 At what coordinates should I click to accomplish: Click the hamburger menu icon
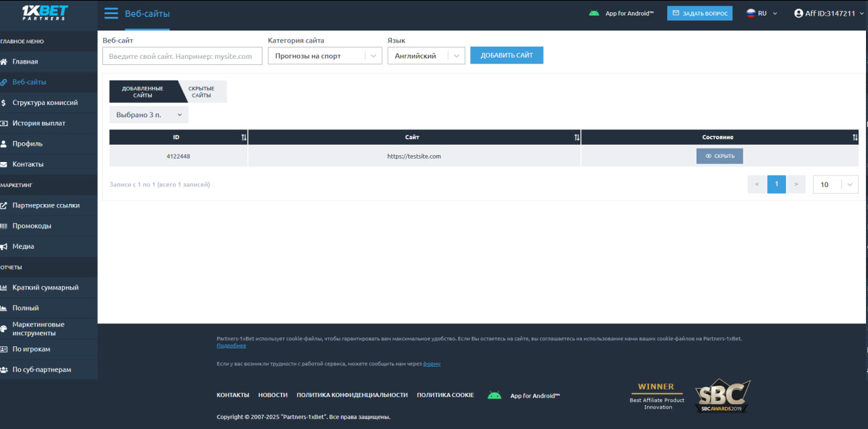[111, 14]
